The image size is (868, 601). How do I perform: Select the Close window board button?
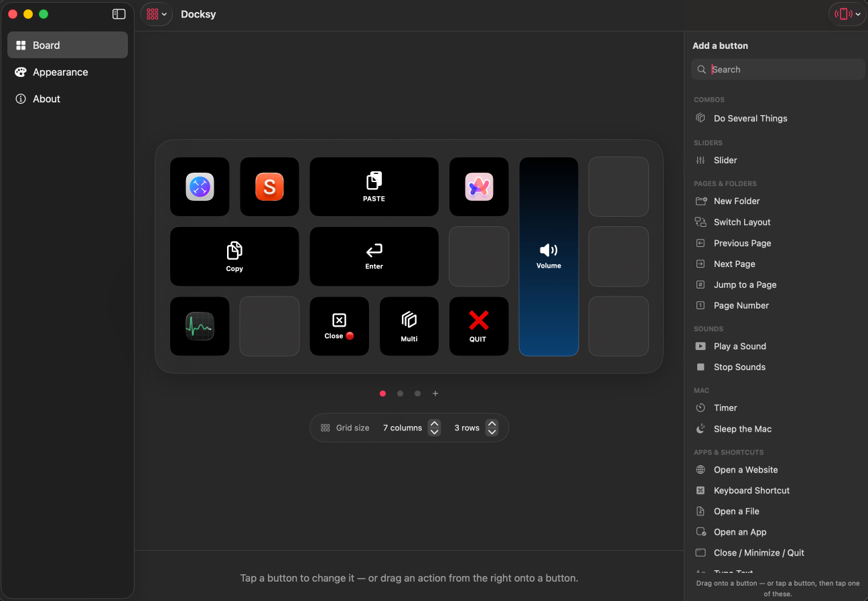(x=339, y=326)
